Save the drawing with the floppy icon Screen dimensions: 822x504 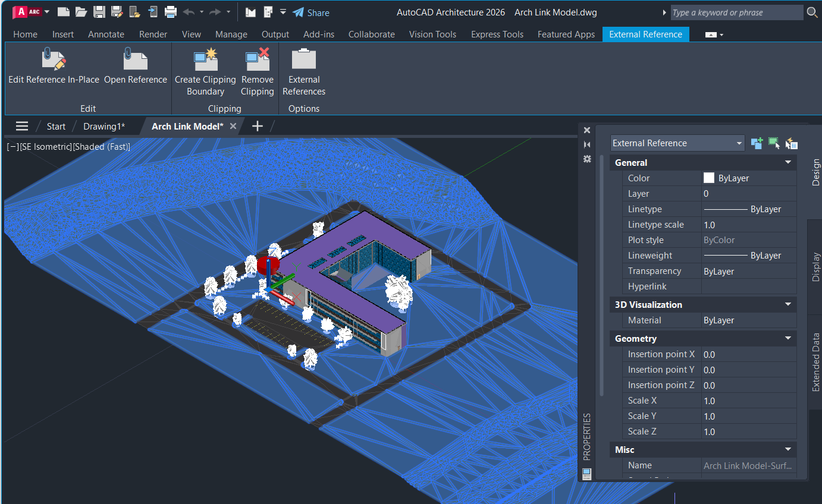click(99, 12)
